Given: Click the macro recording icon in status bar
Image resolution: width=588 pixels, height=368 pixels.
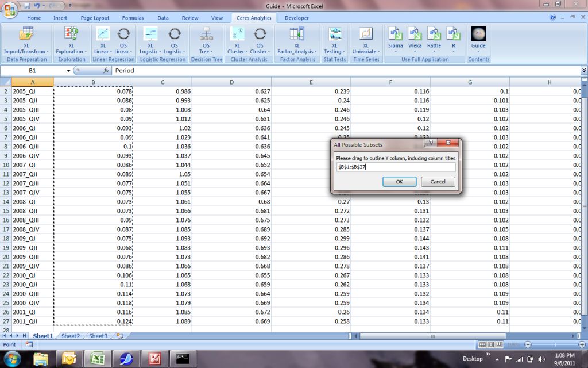Looking at the screenshot, I should (x=29, y=344).
